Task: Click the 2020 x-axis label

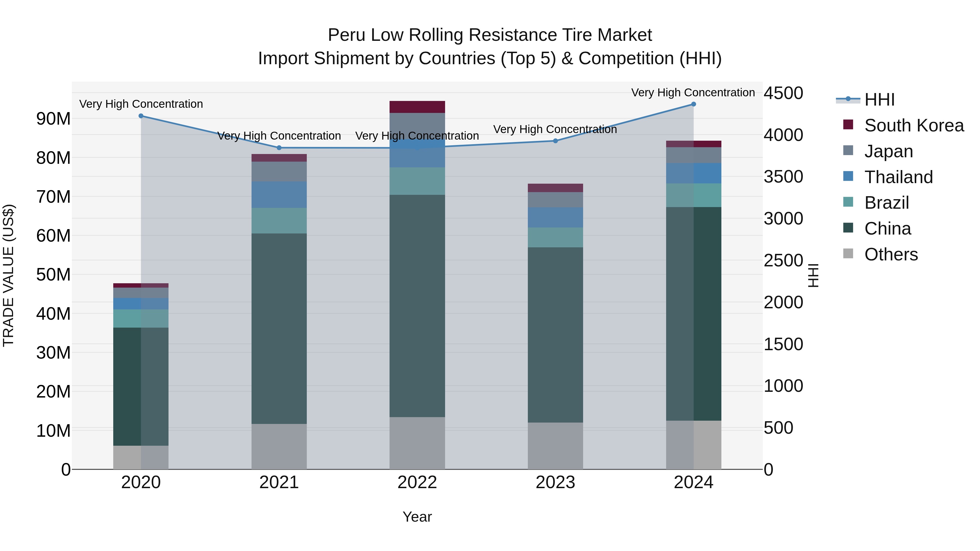Action: click(x=141, y=482)
